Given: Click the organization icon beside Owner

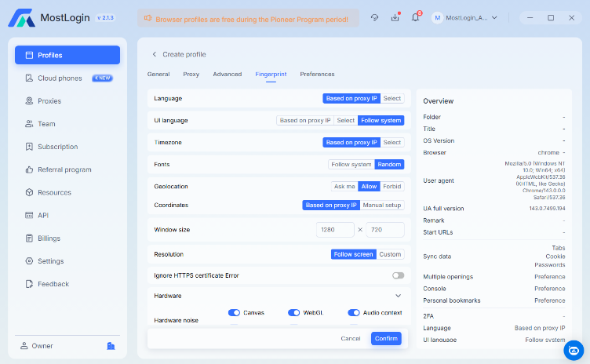Looking at the screenshot, I should coord(111,345).
